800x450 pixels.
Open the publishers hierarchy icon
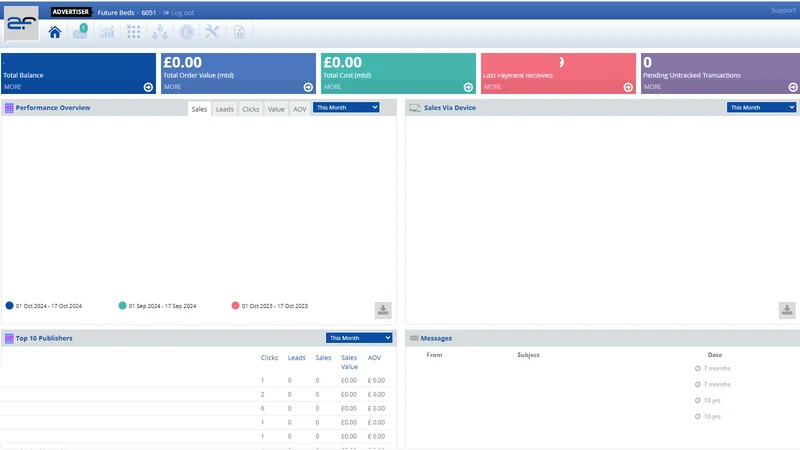[160, 32]
